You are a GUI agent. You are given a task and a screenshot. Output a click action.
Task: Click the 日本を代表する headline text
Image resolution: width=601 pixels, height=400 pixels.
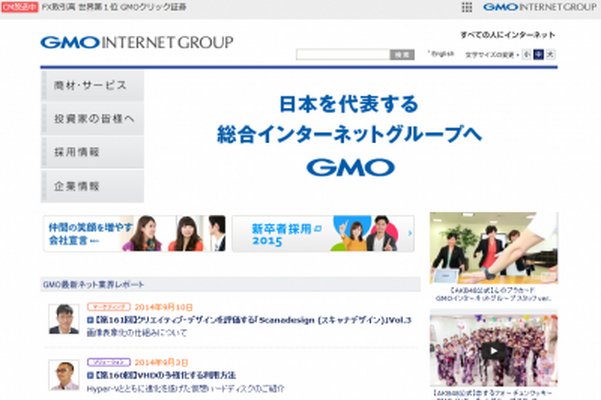coord(349,104)
